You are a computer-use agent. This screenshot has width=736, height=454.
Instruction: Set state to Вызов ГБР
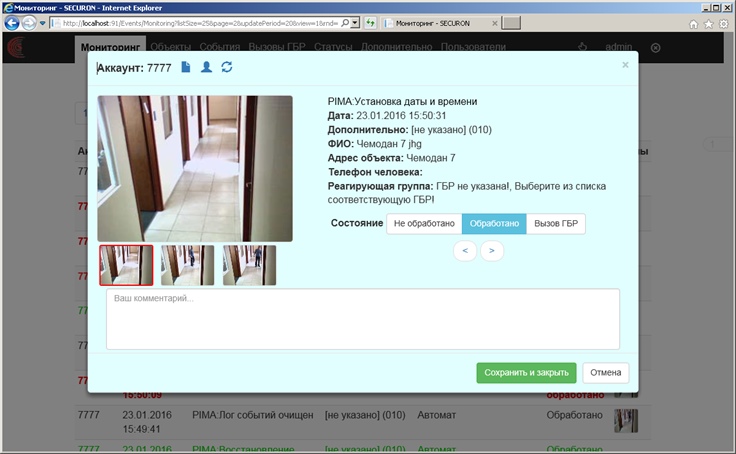(x=556, y=223)
